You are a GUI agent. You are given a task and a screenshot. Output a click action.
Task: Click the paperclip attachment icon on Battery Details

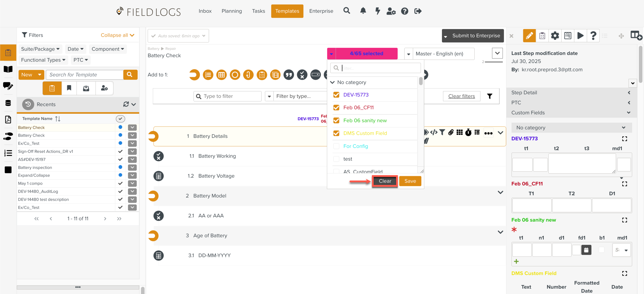tap(451, 132)
